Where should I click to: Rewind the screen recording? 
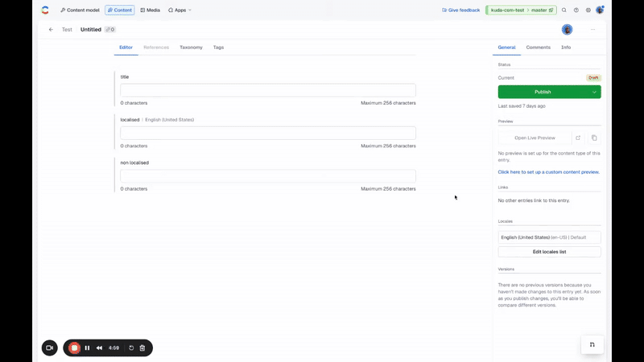tap(99, 348)
